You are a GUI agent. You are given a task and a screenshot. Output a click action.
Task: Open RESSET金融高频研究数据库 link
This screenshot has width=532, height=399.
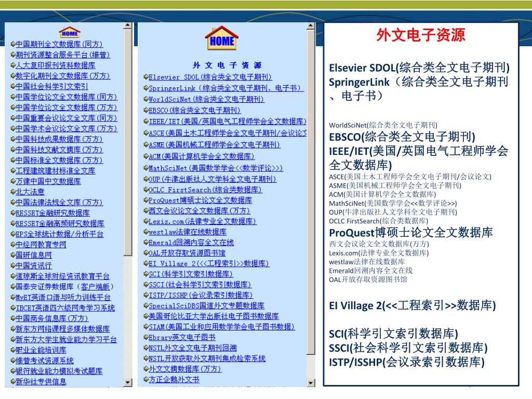(60, 223)
